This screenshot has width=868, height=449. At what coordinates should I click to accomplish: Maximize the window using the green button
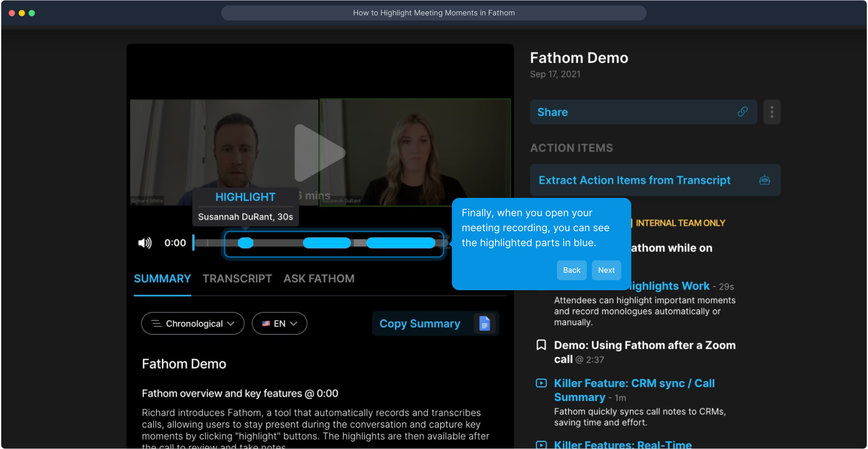32,13
